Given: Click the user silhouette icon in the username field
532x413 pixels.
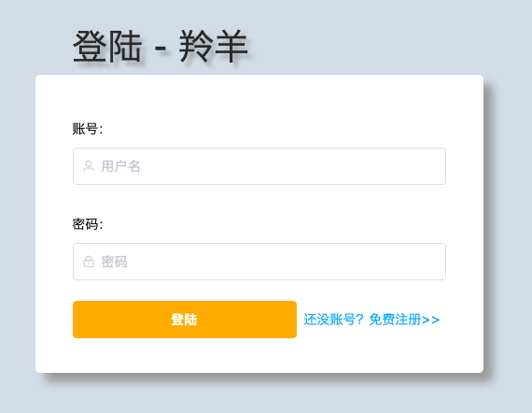Looking at the screenshot, I should click(x=89, y=166).
